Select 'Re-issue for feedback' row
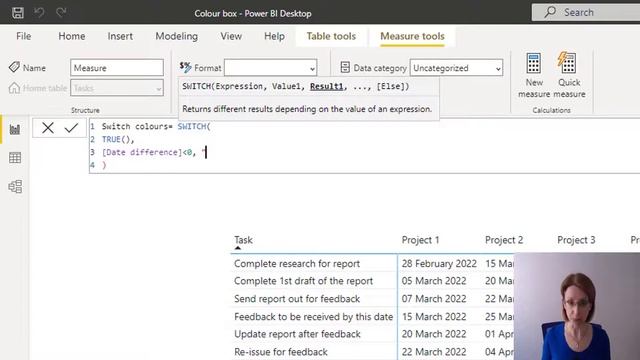 coord(281,352)
